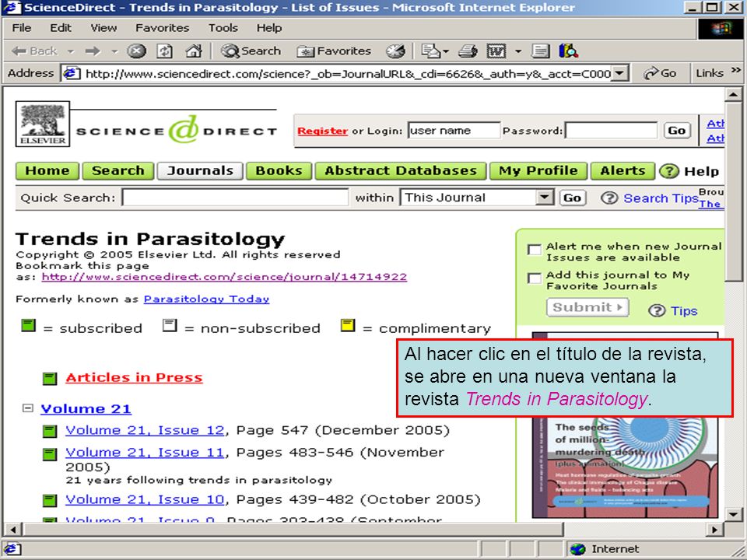
Task: Click the Quick Search text field
Action: click(x=235, y=198)
